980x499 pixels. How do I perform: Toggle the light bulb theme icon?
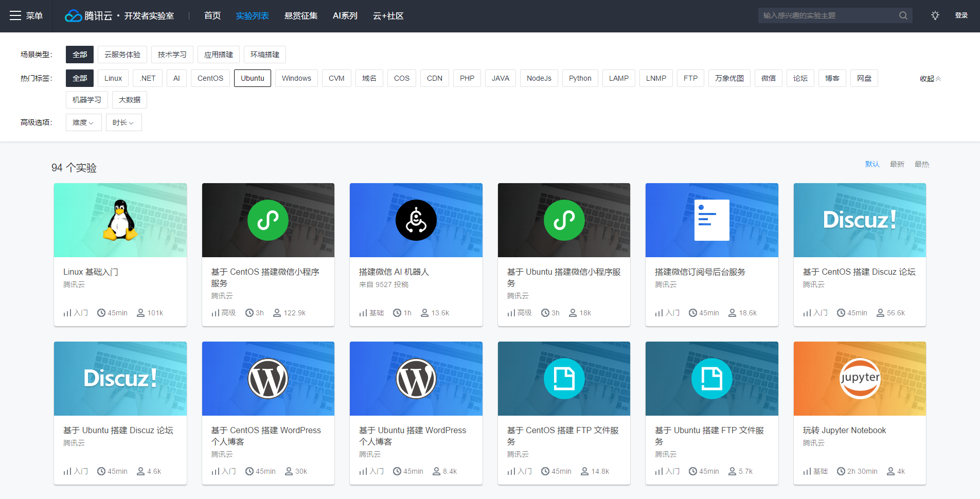point(935,15)
